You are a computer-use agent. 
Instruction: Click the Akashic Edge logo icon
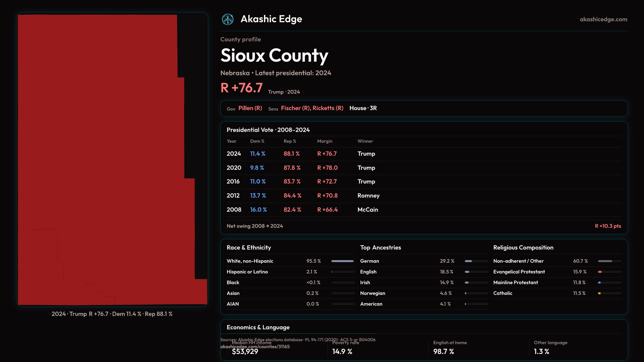click(x=228, y=19)
